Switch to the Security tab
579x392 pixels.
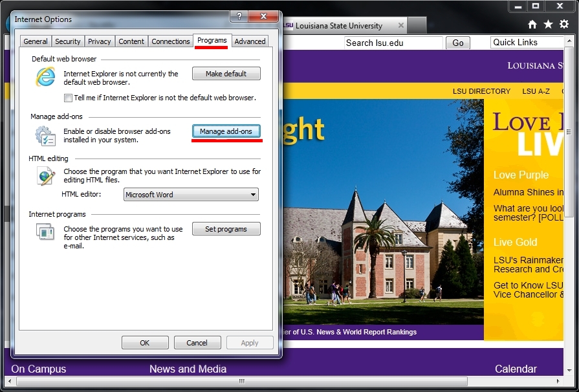click(x=67, y=41)
